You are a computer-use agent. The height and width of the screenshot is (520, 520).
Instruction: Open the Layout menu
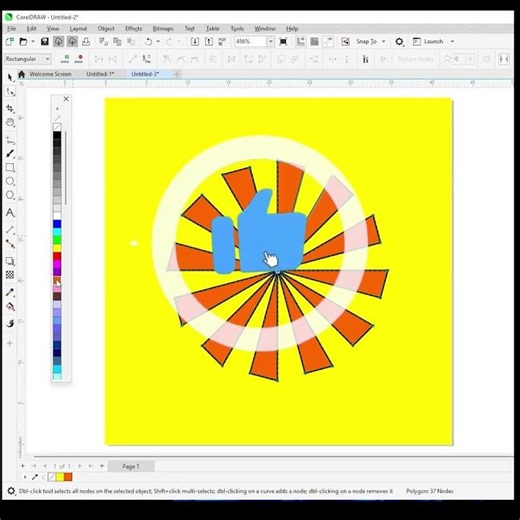pos(78,29)
